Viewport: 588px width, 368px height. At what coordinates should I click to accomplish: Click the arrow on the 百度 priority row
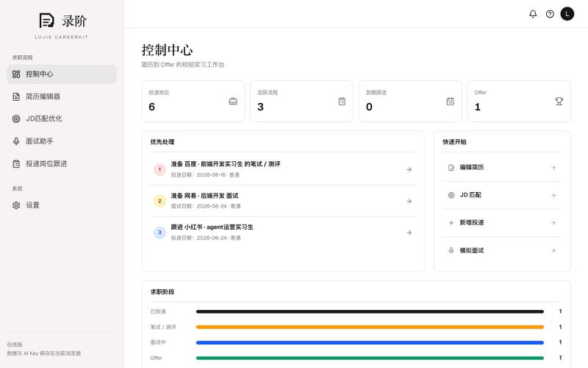(409, 169)
